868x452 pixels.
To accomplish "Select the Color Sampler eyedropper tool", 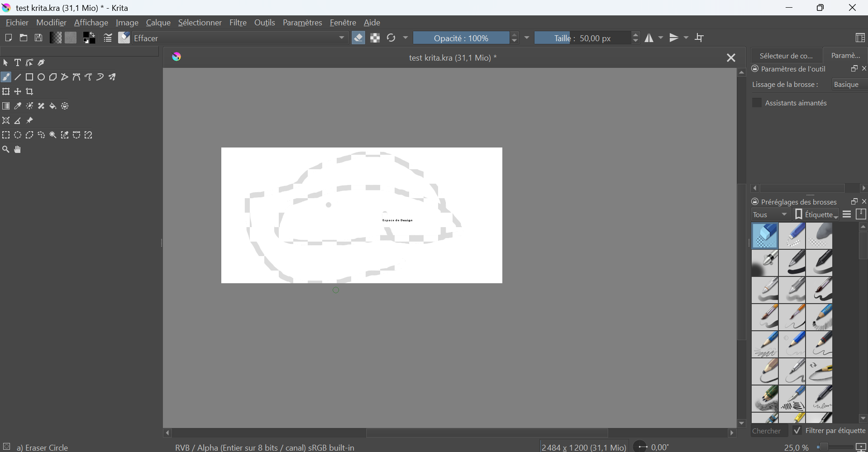I will 18,106.
